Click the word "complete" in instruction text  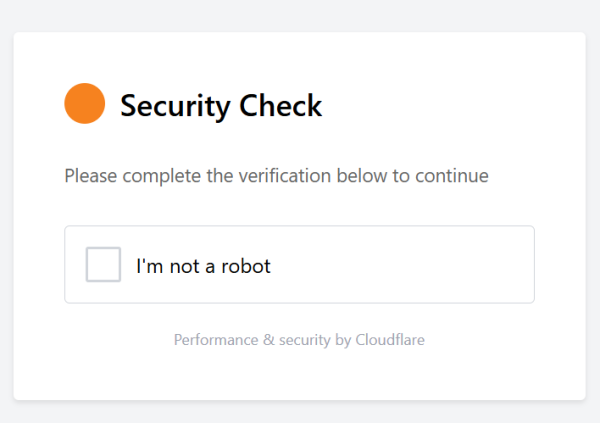coord(161,176)
